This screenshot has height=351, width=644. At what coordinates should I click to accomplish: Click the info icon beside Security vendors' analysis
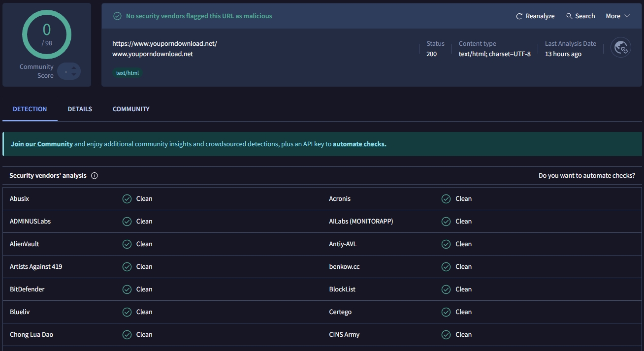(95, 176)
